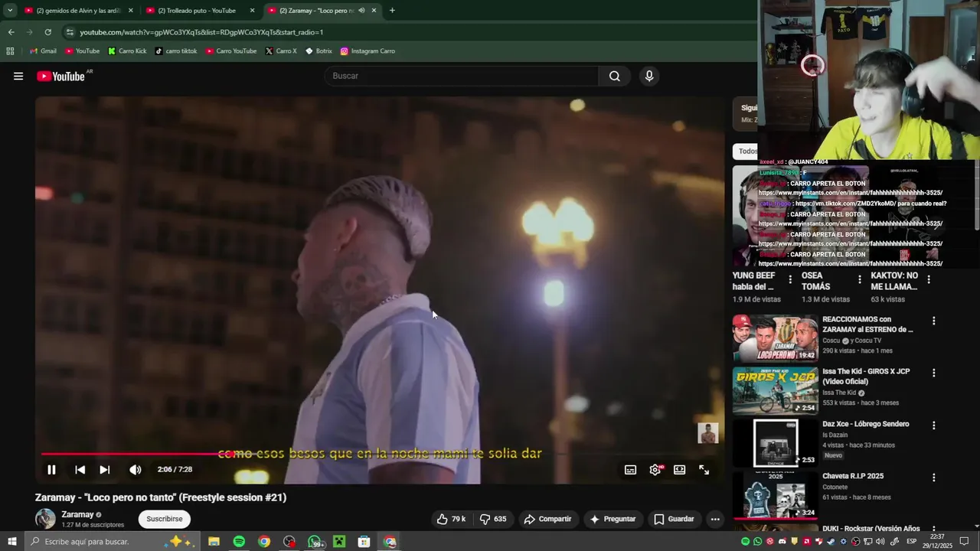Click the search magnifier button
The image size is (980, 551).
(614, 76)
